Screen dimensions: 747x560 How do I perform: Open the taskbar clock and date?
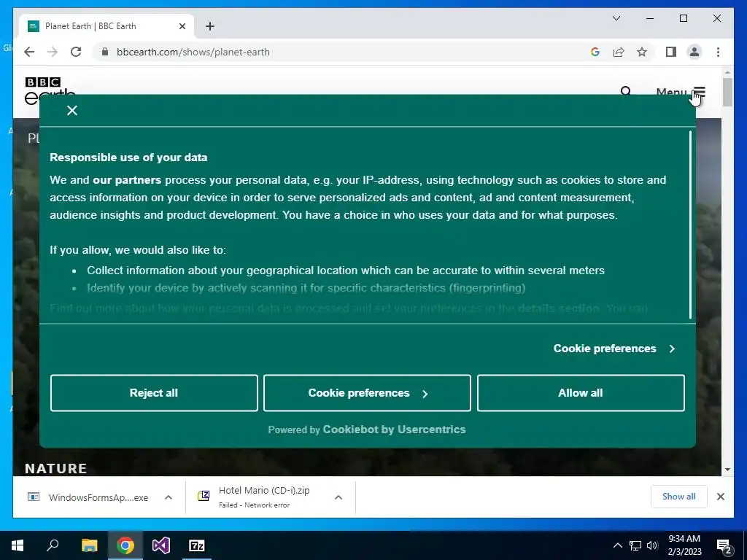(684, 545)
